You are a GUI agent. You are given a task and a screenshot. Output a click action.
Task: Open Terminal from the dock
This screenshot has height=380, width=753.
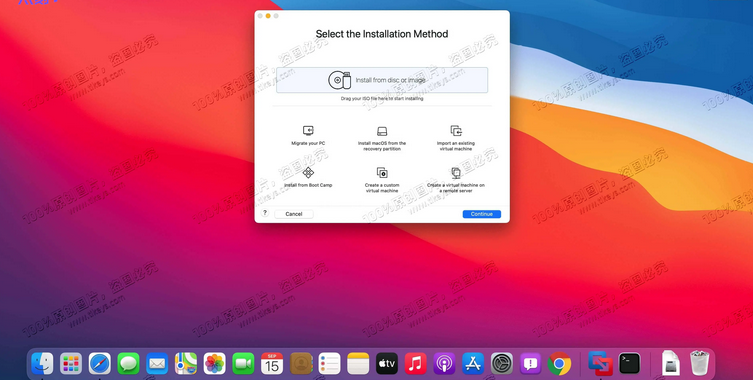630,364
